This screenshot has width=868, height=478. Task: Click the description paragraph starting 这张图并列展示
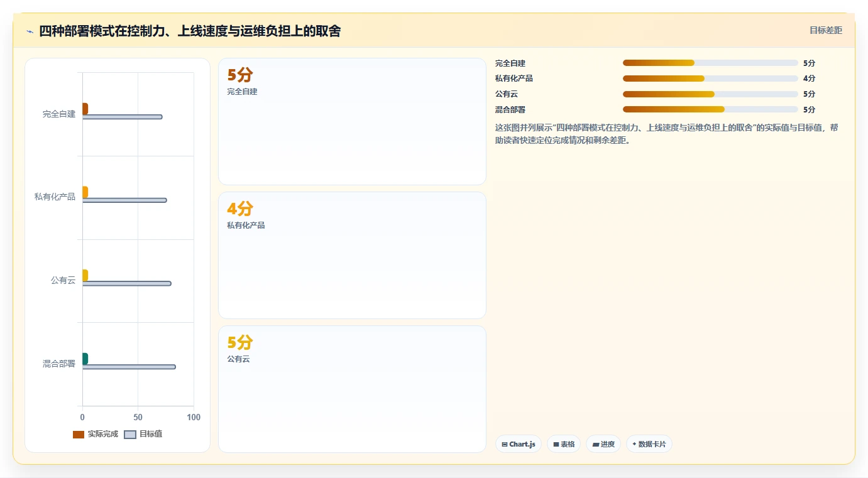point(667,134)
